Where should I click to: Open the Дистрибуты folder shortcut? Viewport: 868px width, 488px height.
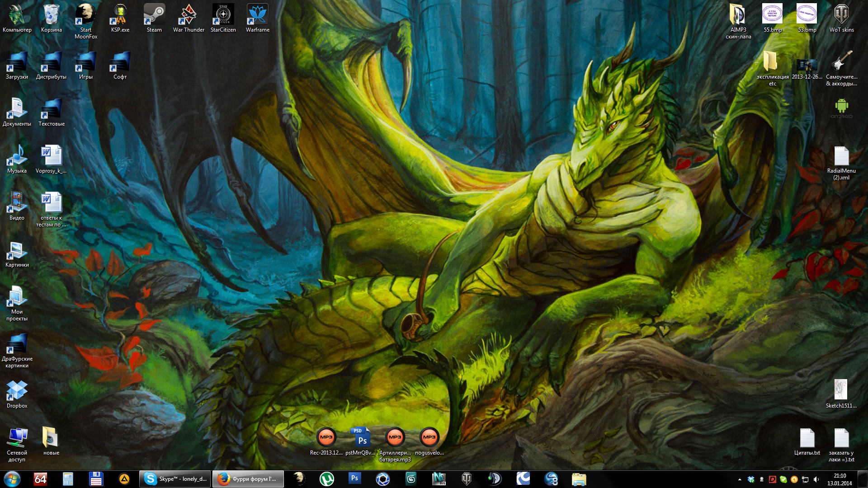pos(52,66)
